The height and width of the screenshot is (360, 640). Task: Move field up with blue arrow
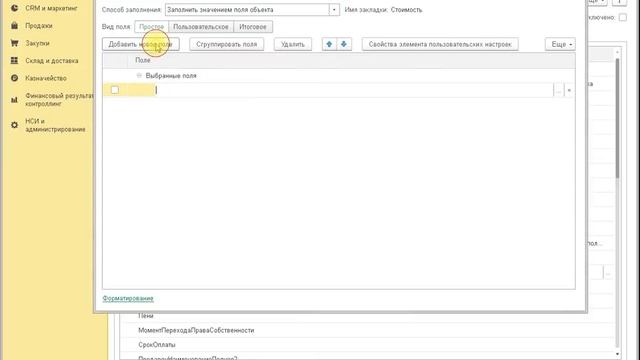[x=329, y=44]
